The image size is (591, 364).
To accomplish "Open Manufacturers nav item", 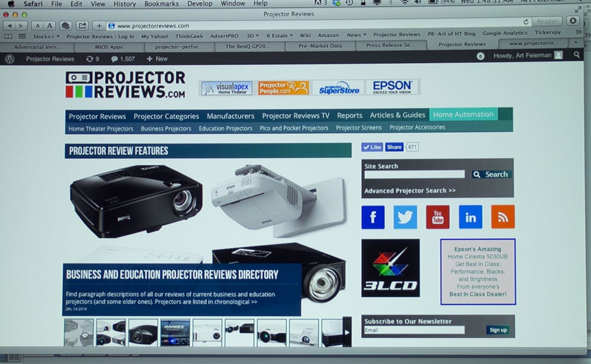I will click(230, 116).
